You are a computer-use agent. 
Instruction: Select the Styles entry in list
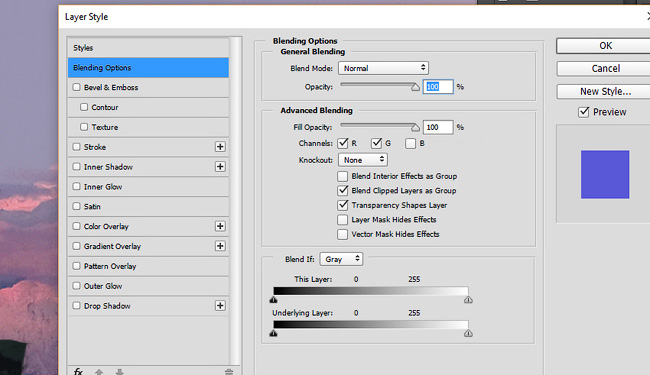[148, 48]
